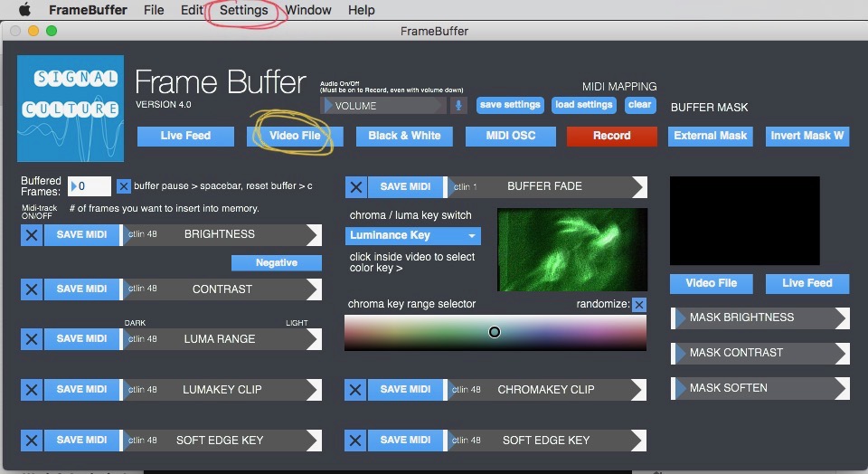Open the FrameBuffer application menu
This screenshot has width=868, height=474.
click(x=88, y=10)
